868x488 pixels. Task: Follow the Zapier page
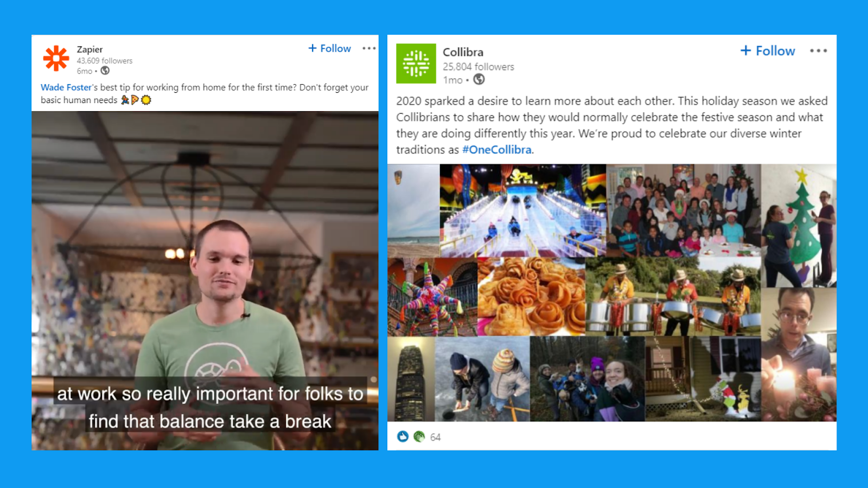329,48
